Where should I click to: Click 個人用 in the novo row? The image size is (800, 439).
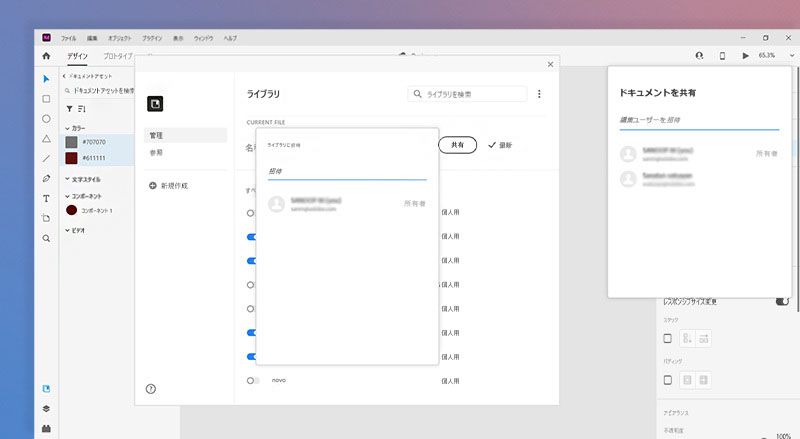pos(450,381)
